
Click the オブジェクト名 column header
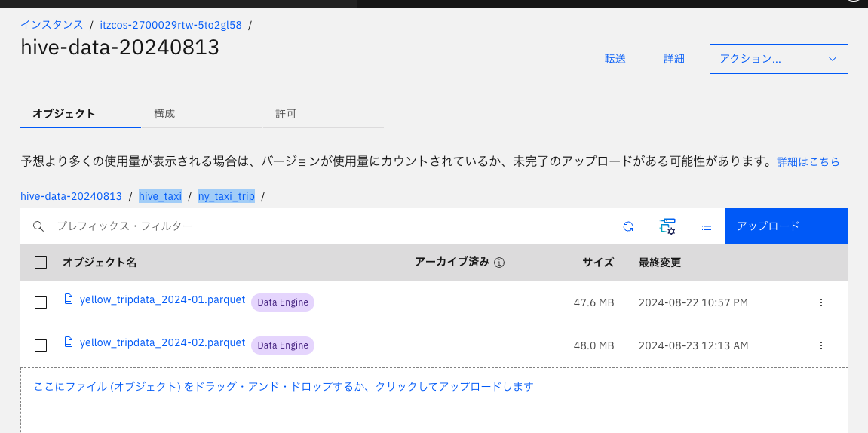(x=100, y=263)
